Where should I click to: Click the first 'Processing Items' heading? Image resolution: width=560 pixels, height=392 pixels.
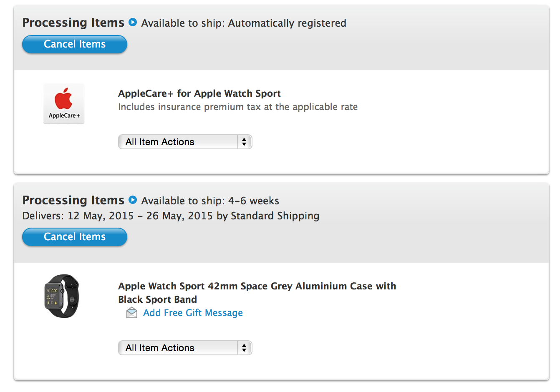pos(73,23)
